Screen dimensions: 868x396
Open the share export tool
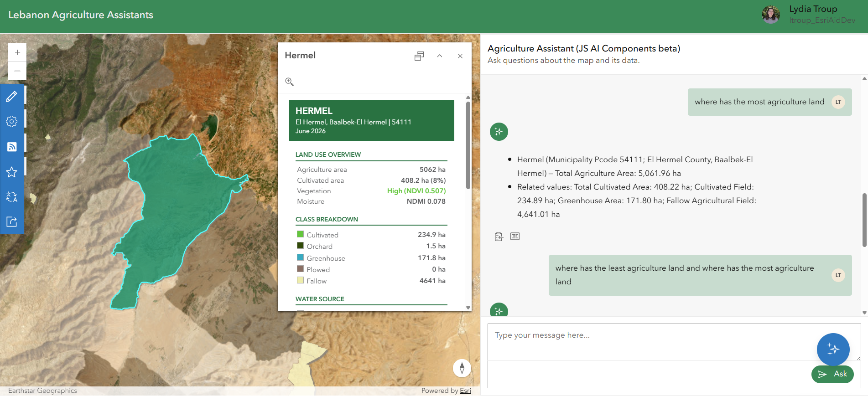click(12, 222)
